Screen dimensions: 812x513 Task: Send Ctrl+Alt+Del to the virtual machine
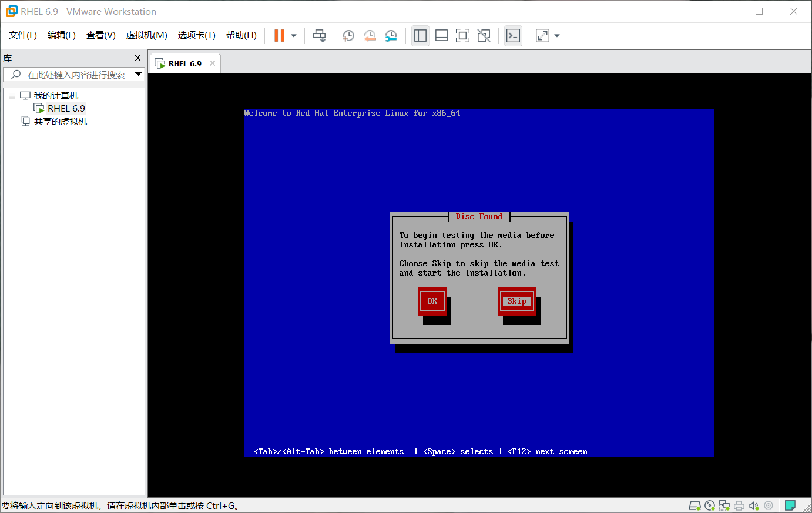click(x=319, y=36)
